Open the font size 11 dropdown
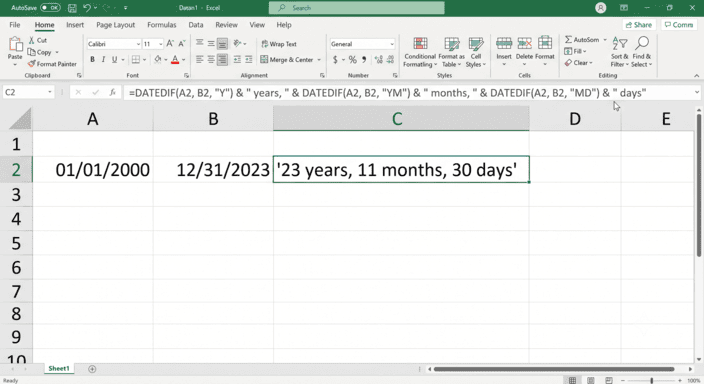This screenshot has width=704, height=384. (160, 44)
